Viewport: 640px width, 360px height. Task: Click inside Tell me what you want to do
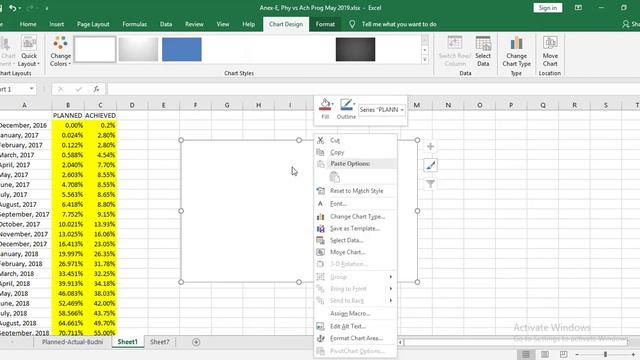(399, 24)
